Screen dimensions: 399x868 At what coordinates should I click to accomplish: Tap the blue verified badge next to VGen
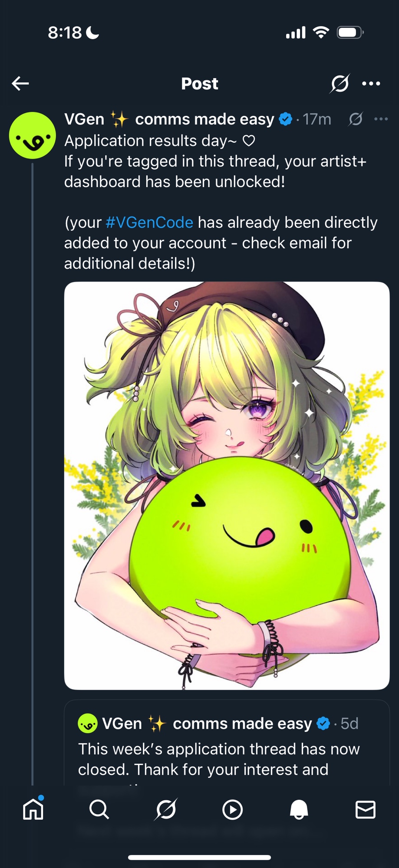(285, 119)
